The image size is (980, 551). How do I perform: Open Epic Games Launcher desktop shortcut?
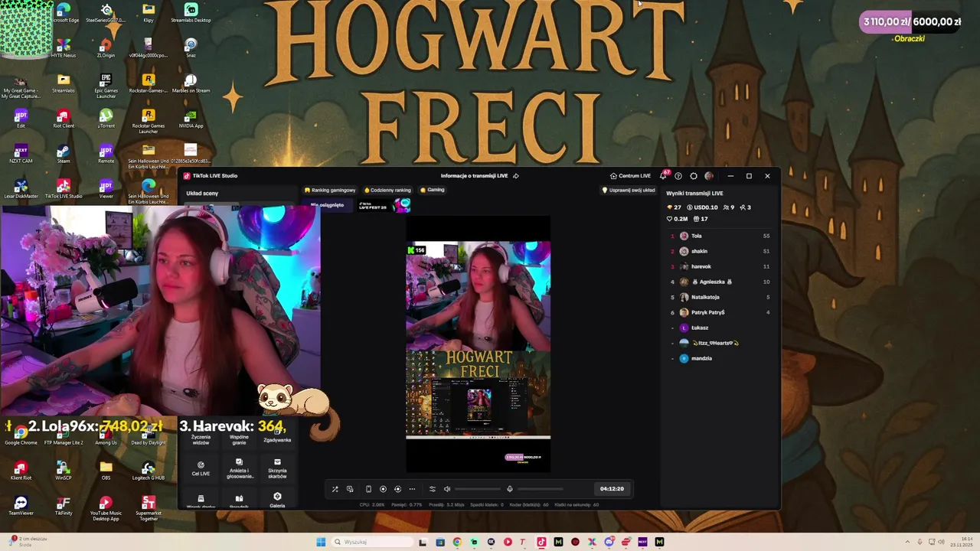click(x=106, y=86)
